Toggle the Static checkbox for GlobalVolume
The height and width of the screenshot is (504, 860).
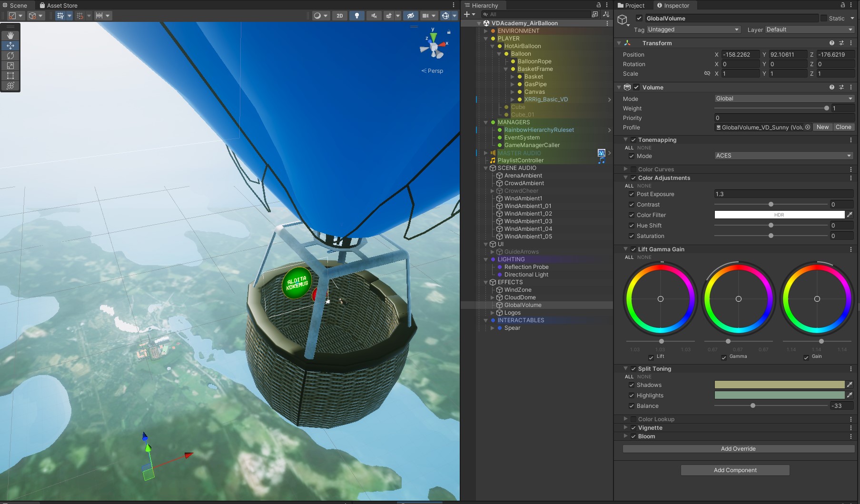tap(824, 19)
